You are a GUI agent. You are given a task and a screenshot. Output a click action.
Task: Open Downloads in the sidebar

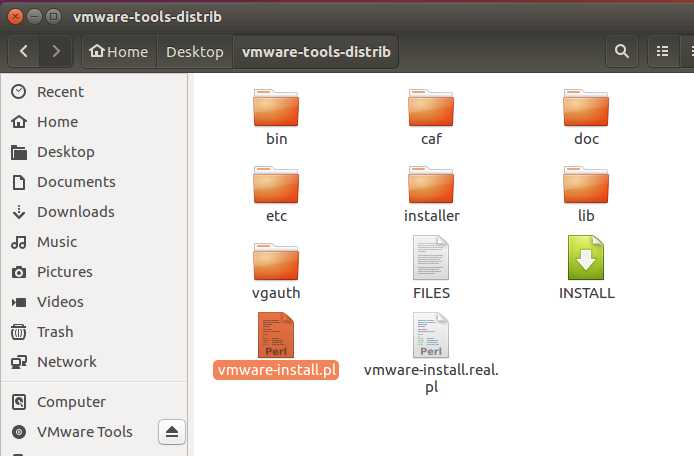94,212
